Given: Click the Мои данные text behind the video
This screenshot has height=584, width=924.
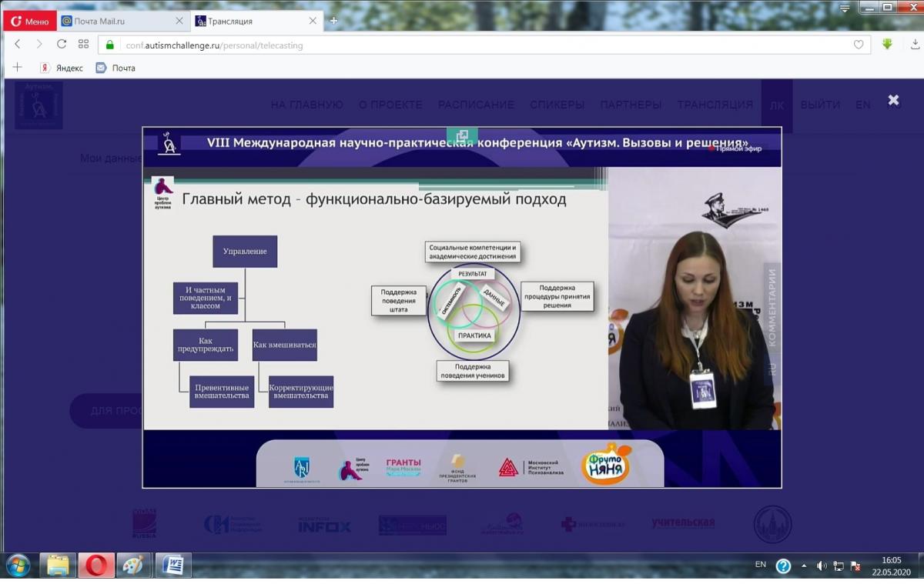Looking at the screenshot, I should pyautogui.click(x=111, y=159).
